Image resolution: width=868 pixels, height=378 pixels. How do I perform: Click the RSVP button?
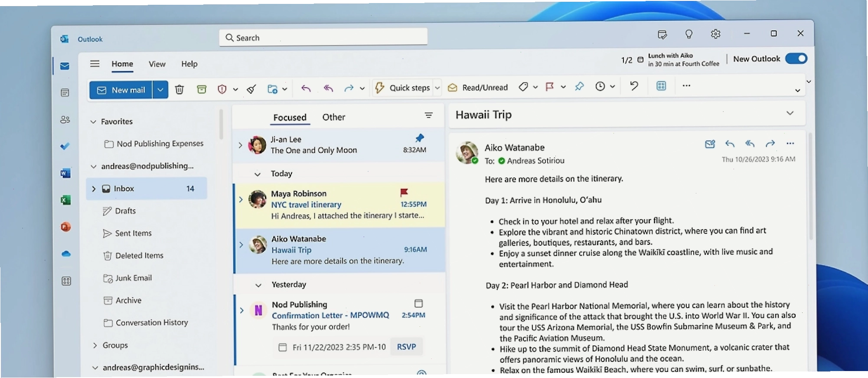[406, 347]
